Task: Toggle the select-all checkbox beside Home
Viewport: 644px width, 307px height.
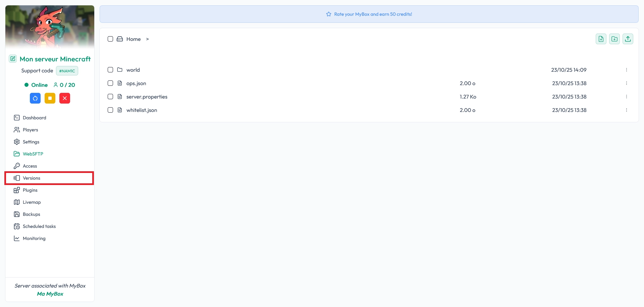Action: point(110,39)
